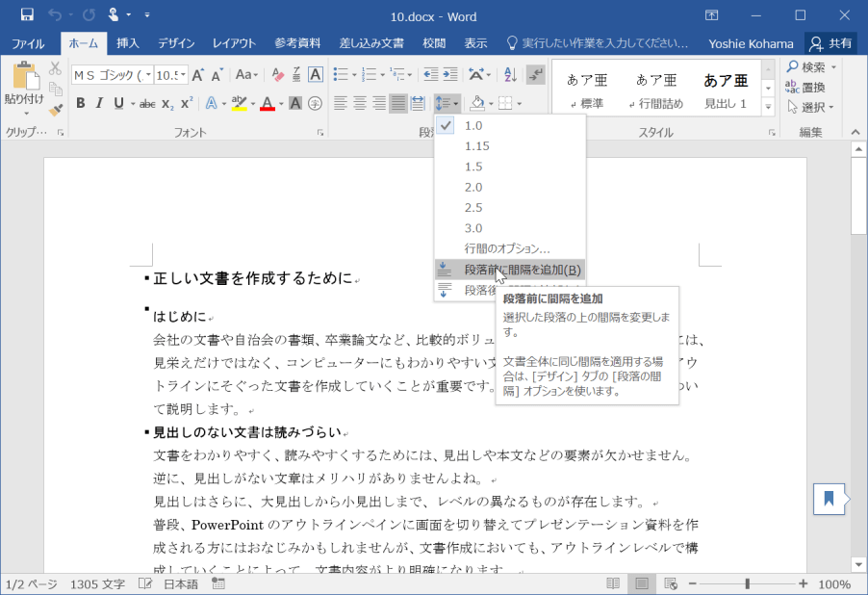868x595 pixels.
Task: Toggle underline formatting
Action: click(117, 103)
